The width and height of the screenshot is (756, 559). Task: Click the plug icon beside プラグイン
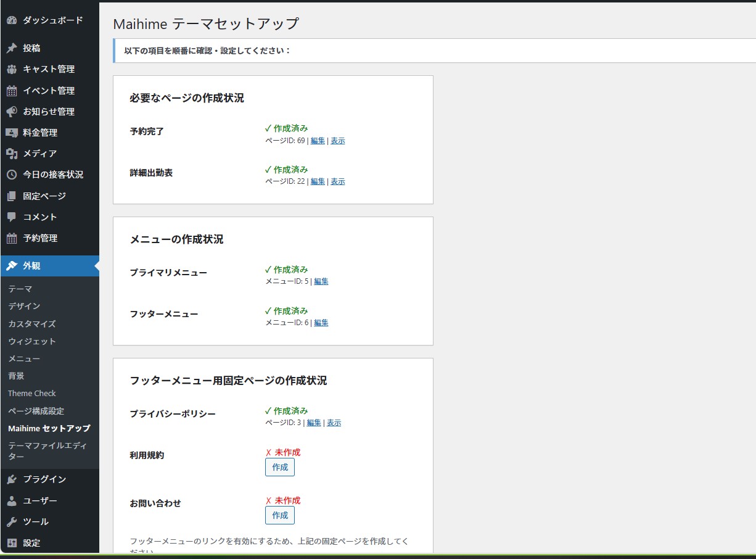tap(12, 479)
